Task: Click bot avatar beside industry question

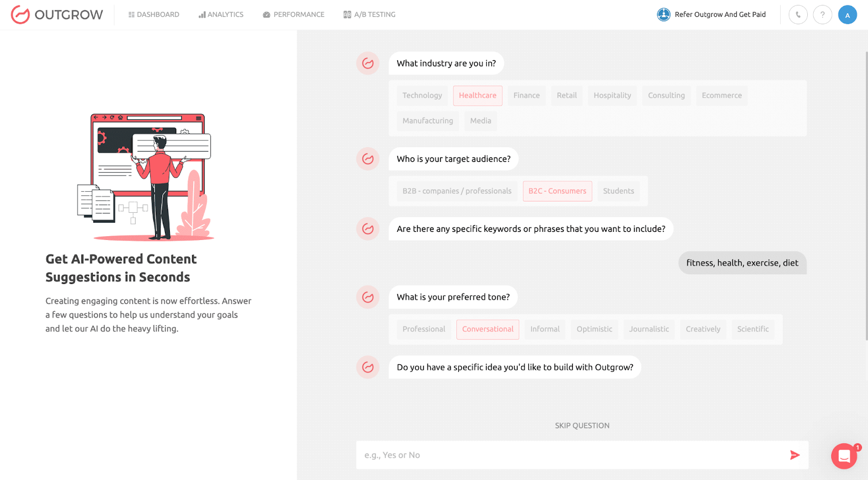Action: pos(368,64)
